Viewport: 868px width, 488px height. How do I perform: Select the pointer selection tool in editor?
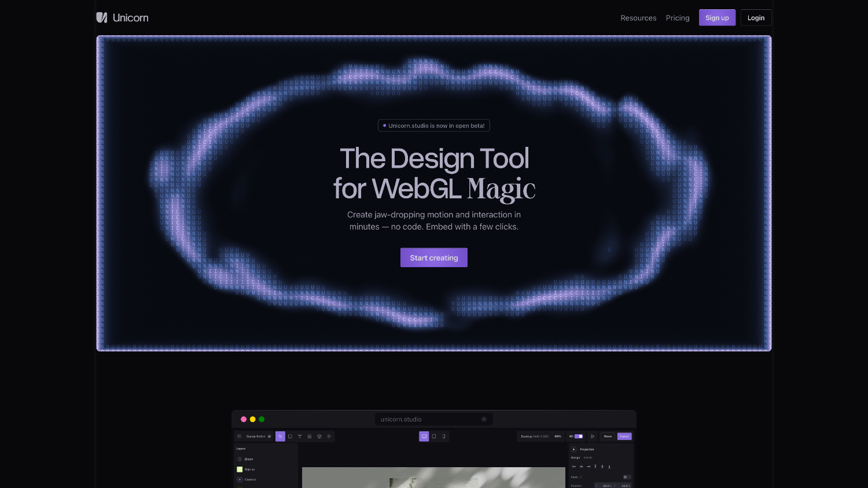point(280,437)
